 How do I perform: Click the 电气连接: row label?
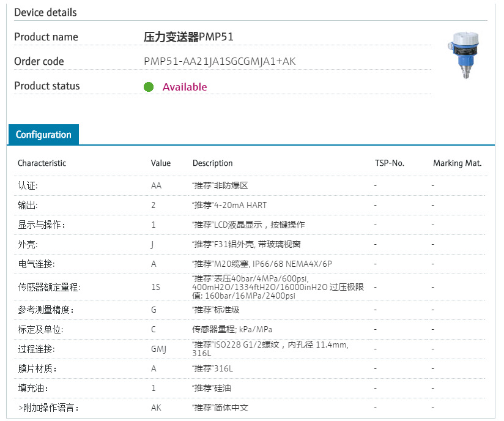(x=36, y=264)
